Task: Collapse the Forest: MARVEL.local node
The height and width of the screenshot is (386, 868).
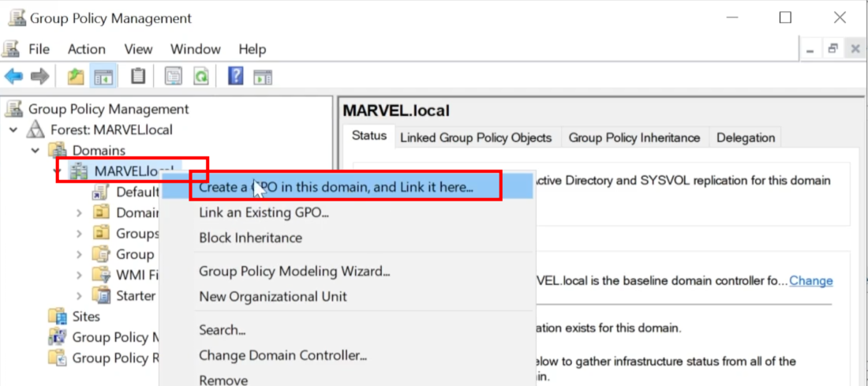Action: point(13,129)
